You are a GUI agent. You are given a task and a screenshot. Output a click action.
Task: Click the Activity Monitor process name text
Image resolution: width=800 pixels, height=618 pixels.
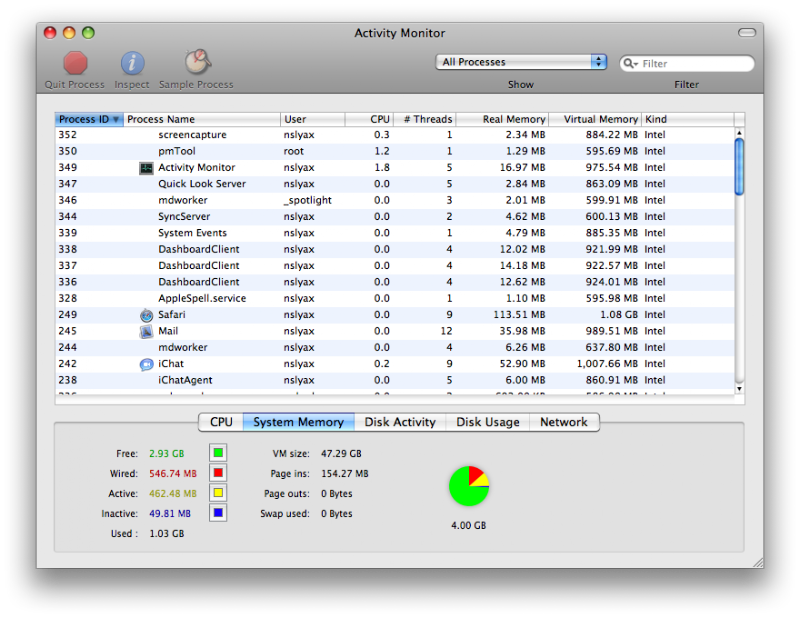[196, 167]
